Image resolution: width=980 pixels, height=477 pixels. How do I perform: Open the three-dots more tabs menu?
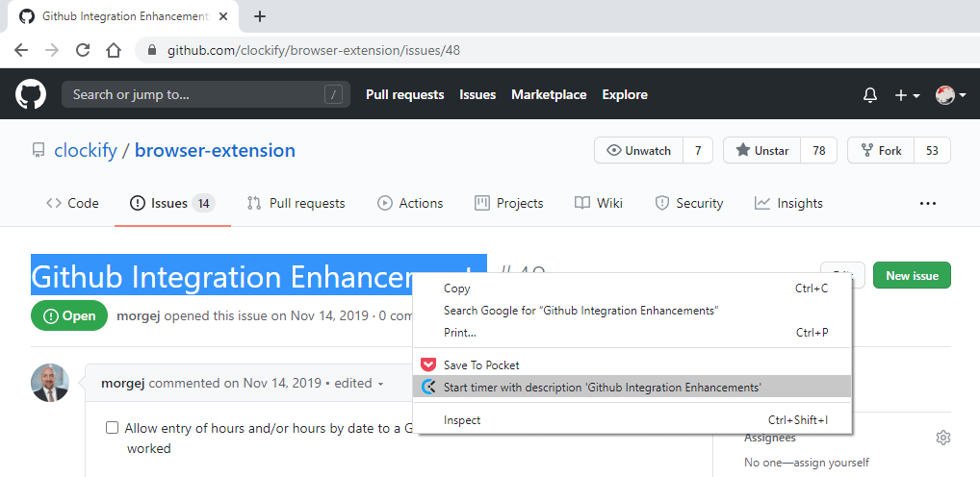pyautogui.click(x=927, y=204)
